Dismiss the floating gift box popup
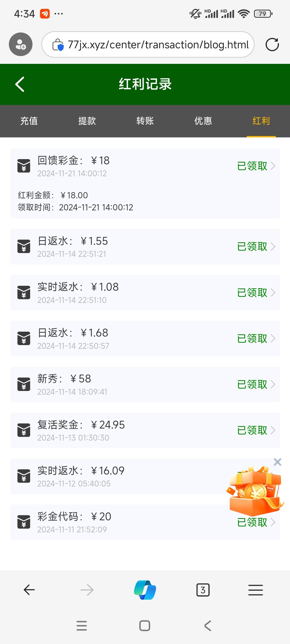Viewport: 290px width, 644px height. (x=277, y=462)
